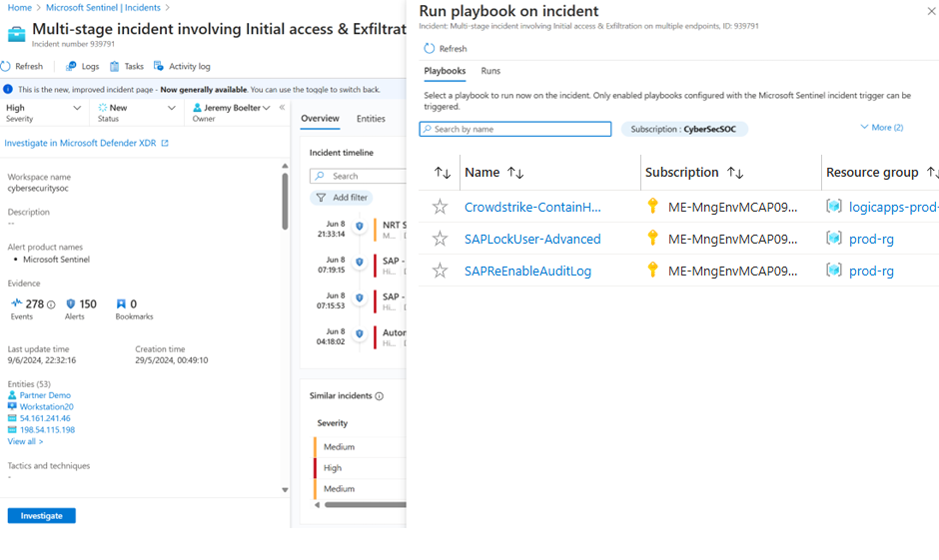Image resolution: width=939 pixels, height=560 pixels.
Task: Click the Investigate button
Action: (x=42, y=516)
